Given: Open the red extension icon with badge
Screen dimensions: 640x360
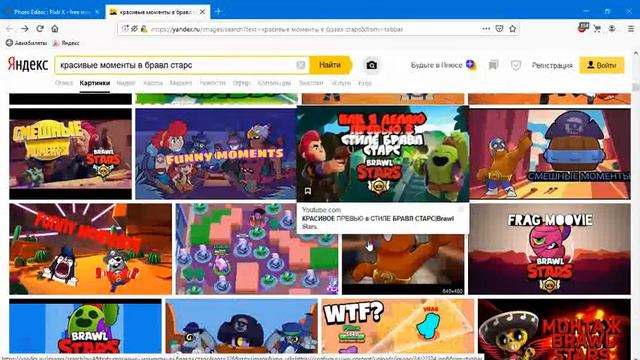Looking at the screenshot, I should [x=584, y=28].
